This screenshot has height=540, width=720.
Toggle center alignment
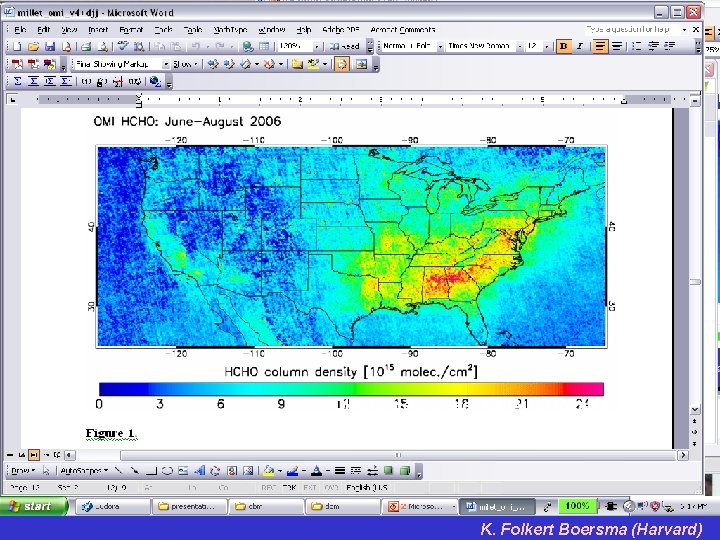coord(617,46)
